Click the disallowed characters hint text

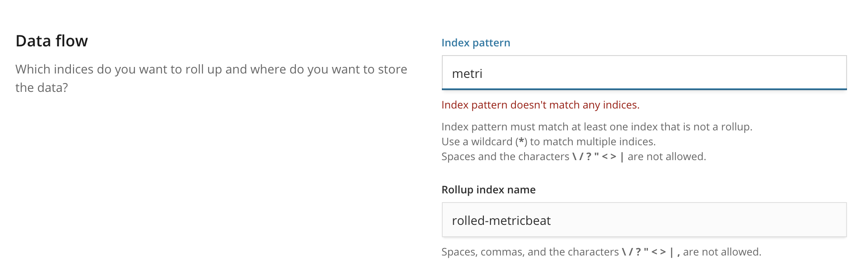574,156
